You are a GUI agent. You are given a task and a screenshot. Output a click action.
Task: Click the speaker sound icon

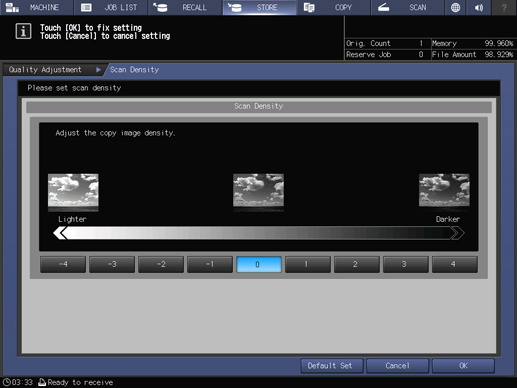click(x=479, y=7)
